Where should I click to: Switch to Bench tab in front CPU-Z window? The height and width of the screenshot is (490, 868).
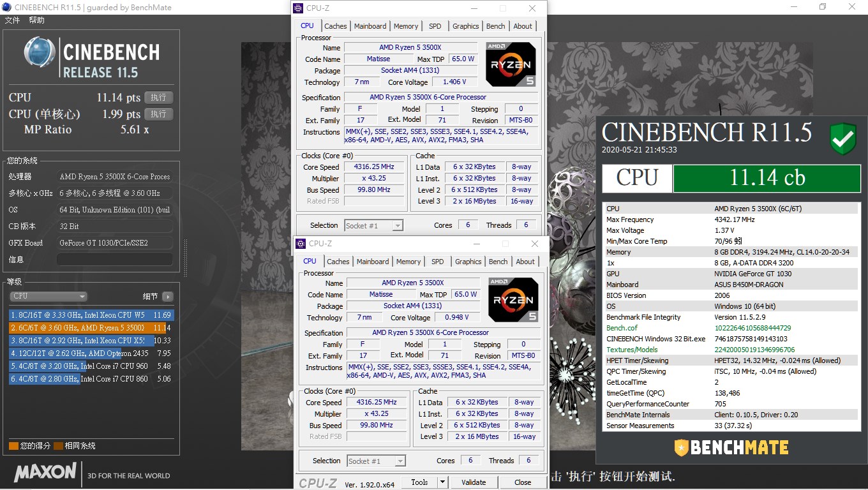pyautogui.click(x=498, y=262)
